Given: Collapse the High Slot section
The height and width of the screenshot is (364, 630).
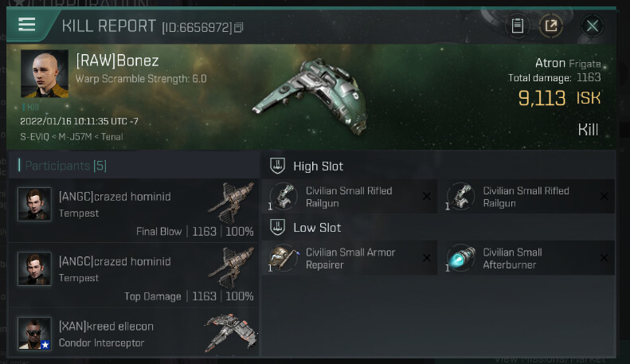Looking at the screenshot, I should point(278,166).
